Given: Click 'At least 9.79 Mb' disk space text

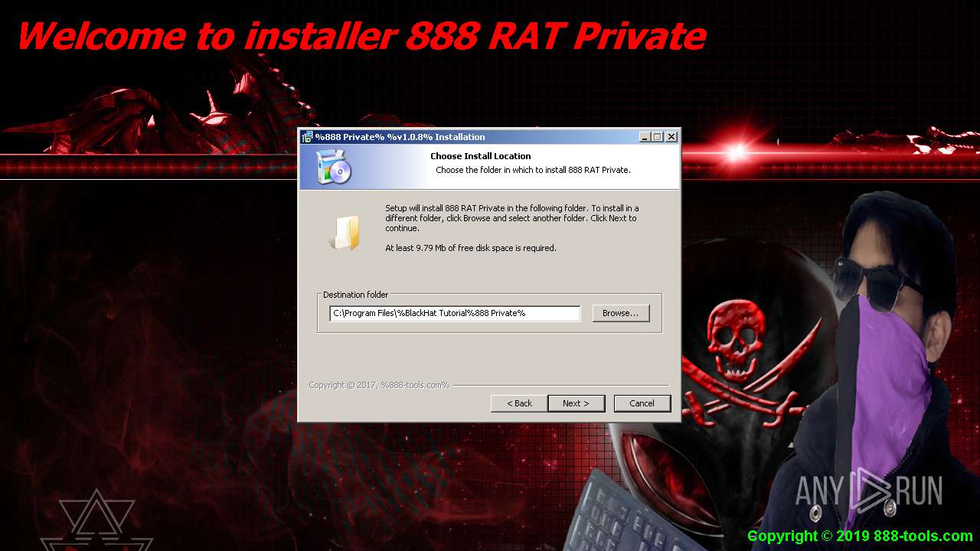Looking at the screenshot, I should 471,248.
